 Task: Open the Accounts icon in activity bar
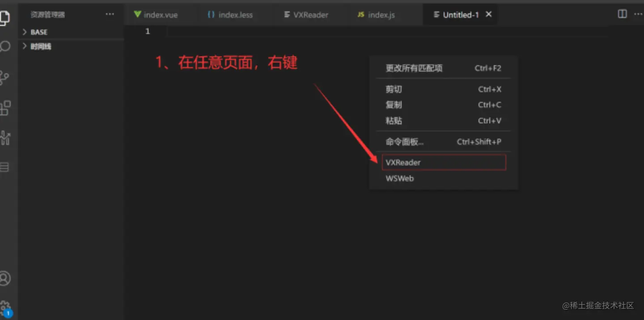(4, 278)
